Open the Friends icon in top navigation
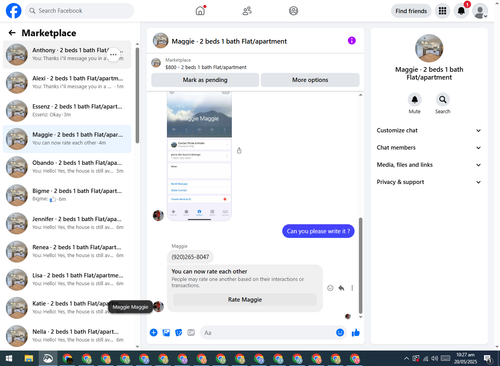This screenshot has height=366, width=500. pos(247,11)
